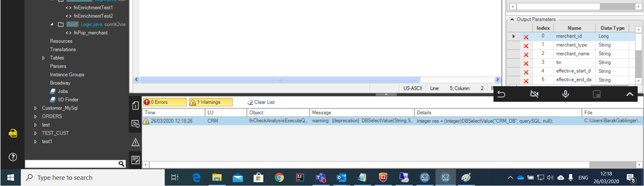Click the search magnifier in project tree
Screen dimensions: 644x186
pyautogui.click(x=121, y=164)
